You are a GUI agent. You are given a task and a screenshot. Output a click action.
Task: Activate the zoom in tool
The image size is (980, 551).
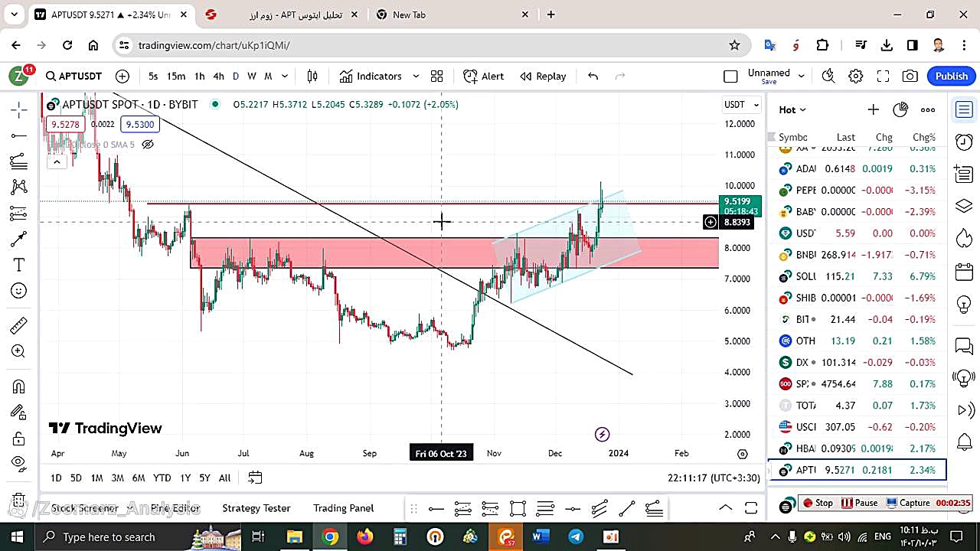point(18,351)
